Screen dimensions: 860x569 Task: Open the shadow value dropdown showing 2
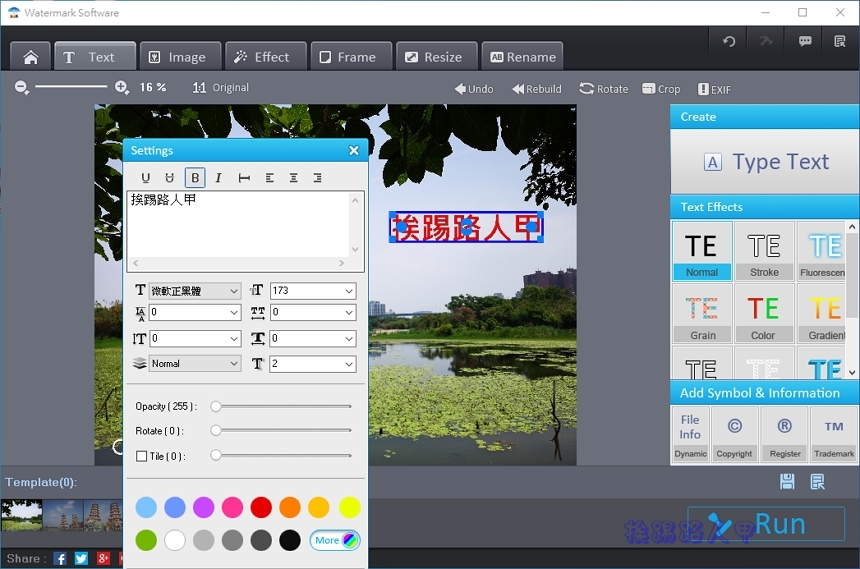pyautogui.click(x=313, y=364)
